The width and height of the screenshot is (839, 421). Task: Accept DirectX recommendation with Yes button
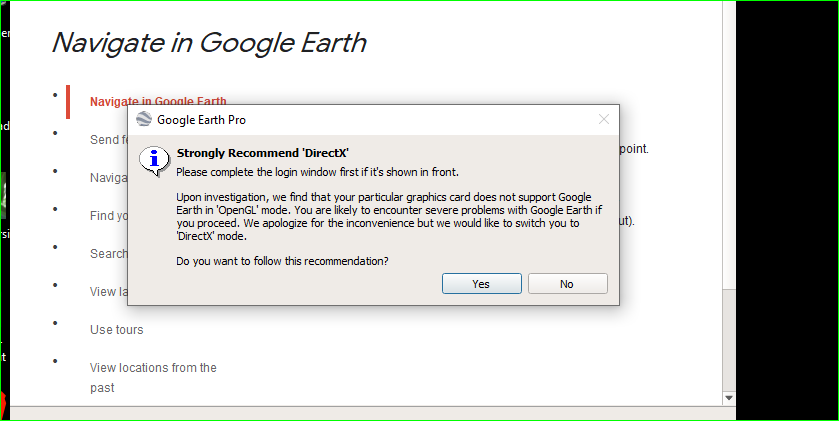coord(482,284)
